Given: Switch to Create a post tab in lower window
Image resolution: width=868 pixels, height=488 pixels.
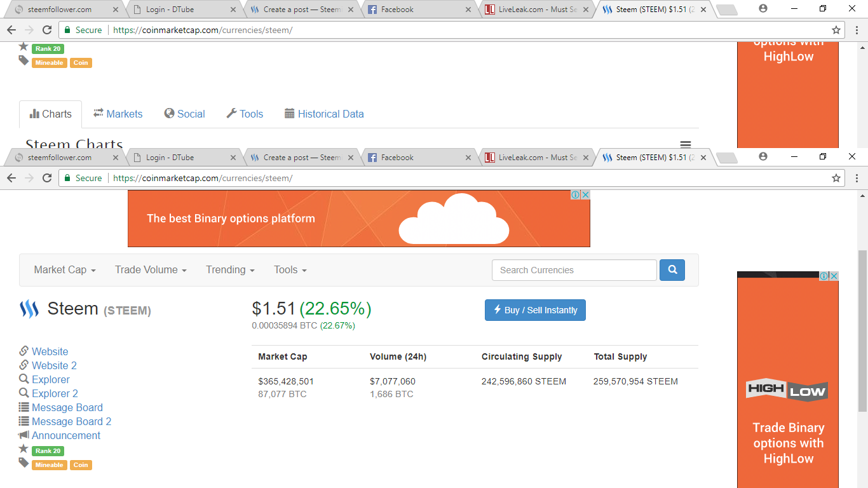Looking at the screenshot, I should [302, 158].
